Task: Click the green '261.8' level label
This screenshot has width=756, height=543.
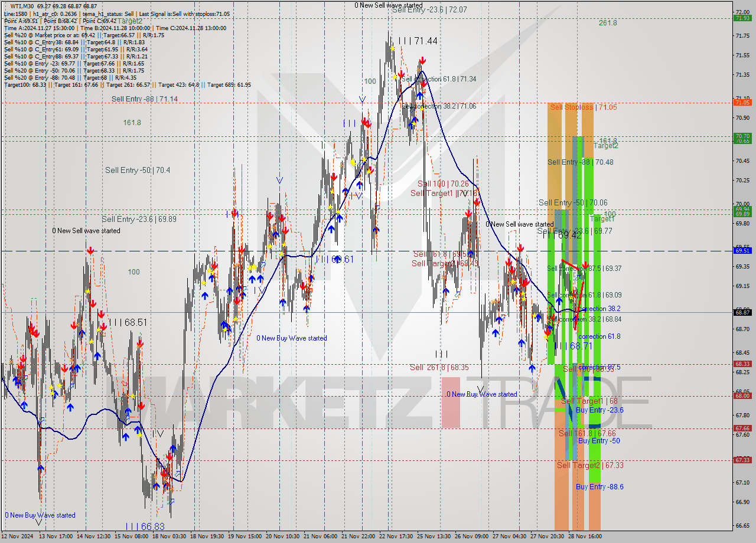Action: 608,23
